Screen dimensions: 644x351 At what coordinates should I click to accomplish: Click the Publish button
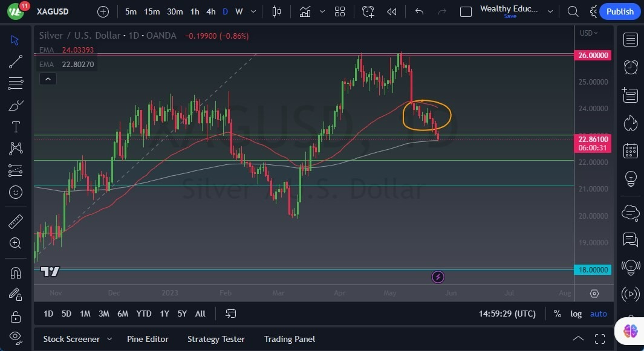(x=620, y=11)
